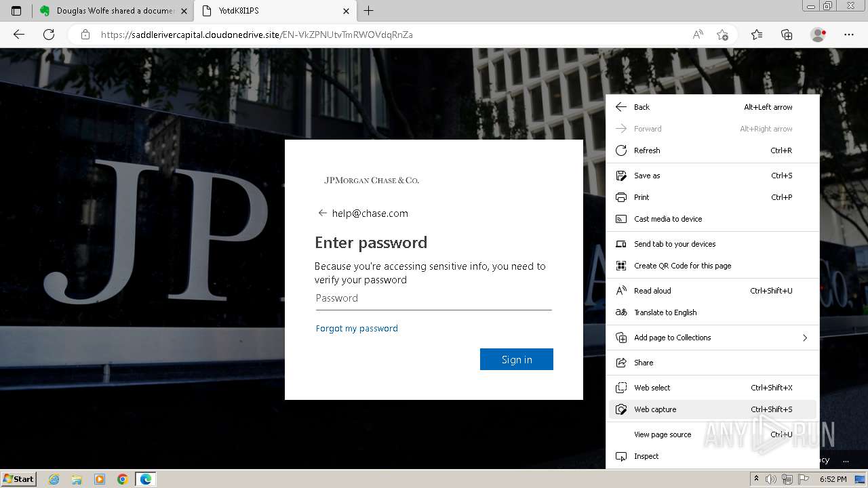Click the help@chase.com account text

(370, 213)
